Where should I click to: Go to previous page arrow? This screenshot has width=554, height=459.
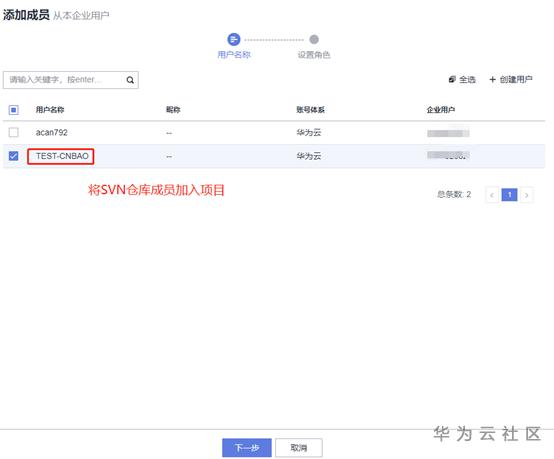click(x=492, y=195)
